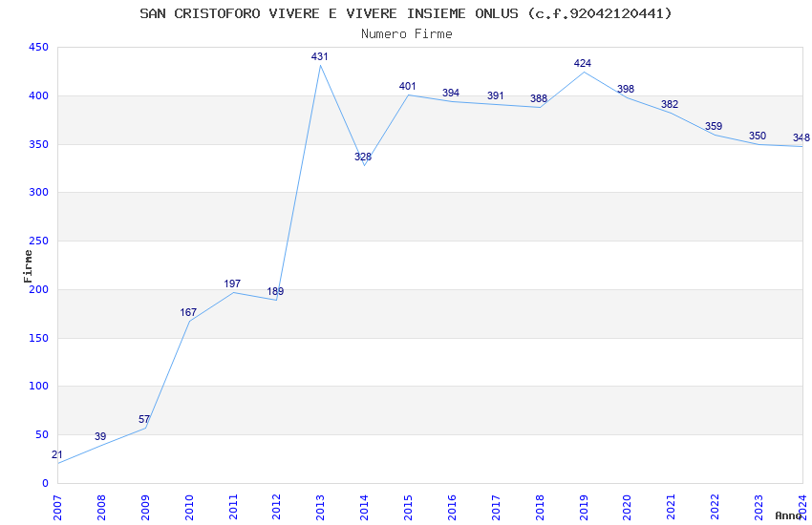Click the 50 y-axis tick label
This screenshot has height=525, width=812.
42,435
